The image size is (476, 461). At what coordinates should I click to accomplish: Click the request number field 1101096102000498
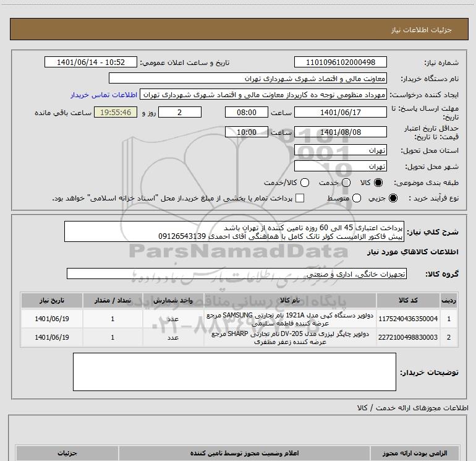(340, 62)
